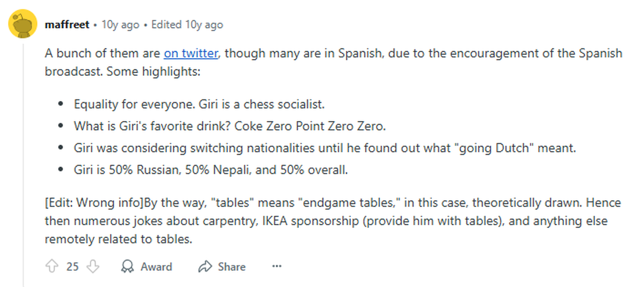Open the three-dot more options menu
644x287 pixels.
tap(277, 267)
